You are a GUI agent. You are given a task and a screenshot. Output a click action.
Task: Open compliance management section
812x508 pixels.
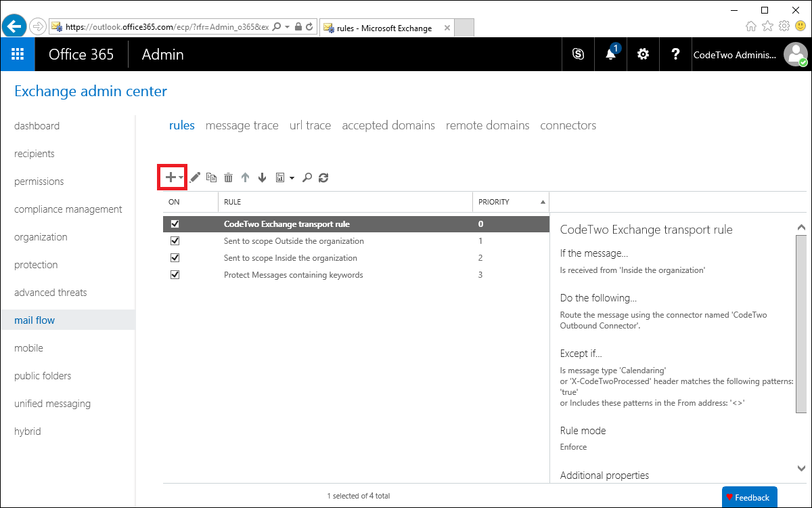pyautogui.click(x=68, y=209)
